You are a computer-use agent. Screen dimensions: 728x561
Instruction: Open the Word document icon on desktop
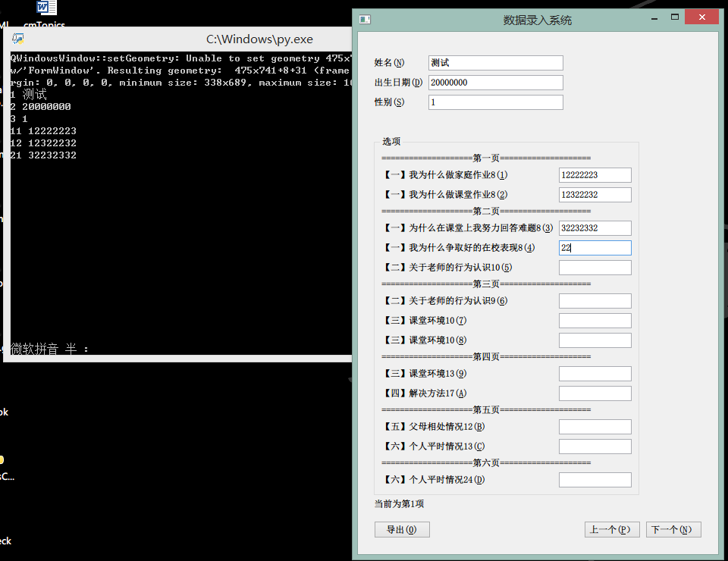pyautogui.click(x=46, y=8)
